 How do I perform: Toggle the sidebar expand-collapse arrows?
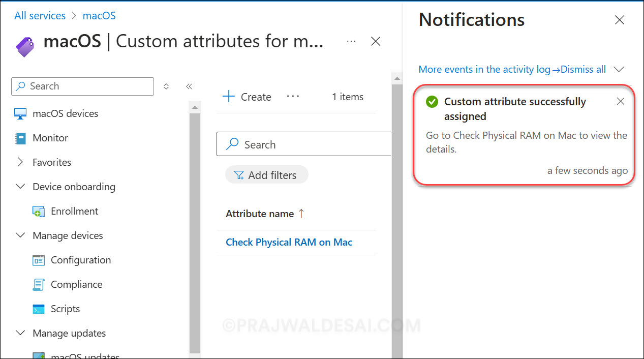166,86
